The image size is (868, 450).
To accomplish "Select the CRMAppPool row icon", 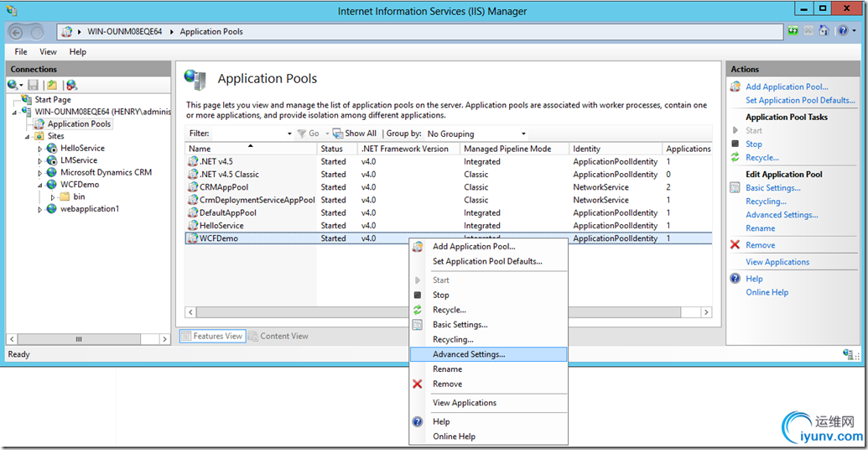I will (x=193, y=187).
